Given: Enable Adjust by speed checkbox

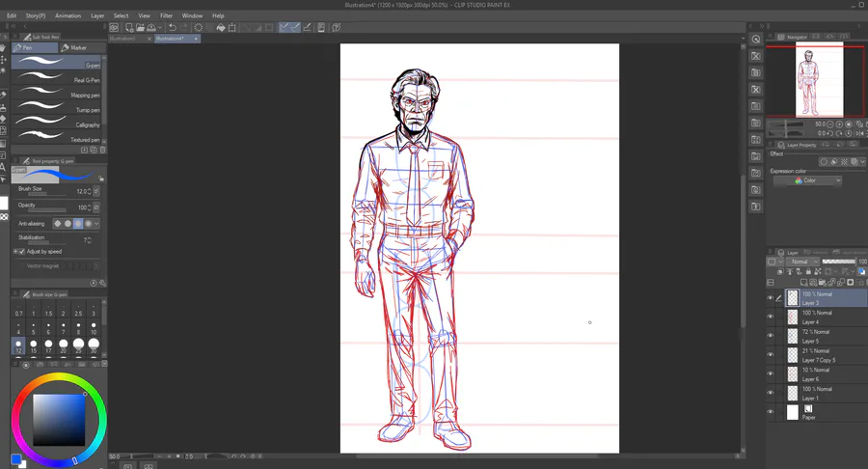Looking at the screenshot, I should point(21,252).
